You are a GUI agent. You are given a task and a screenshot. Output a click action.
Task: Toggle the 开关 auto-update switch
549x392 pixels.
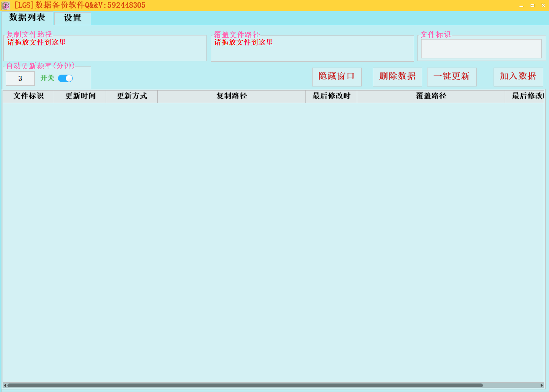pos(65,78)
